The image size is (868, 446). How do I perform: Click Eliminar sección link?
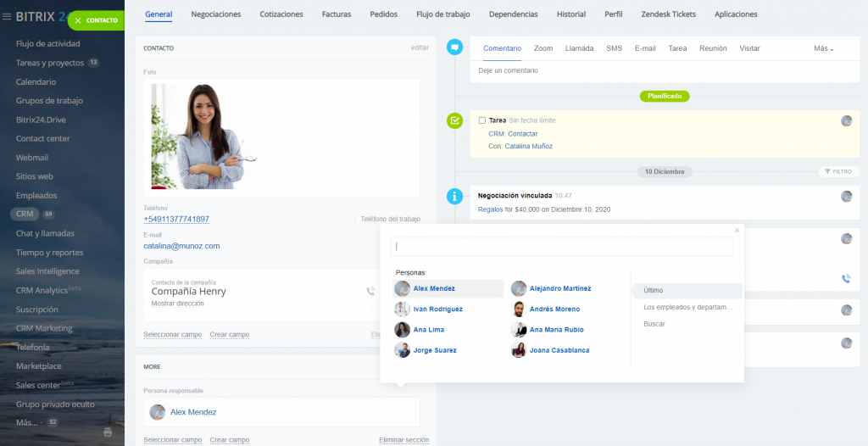(x=403, y=440)
